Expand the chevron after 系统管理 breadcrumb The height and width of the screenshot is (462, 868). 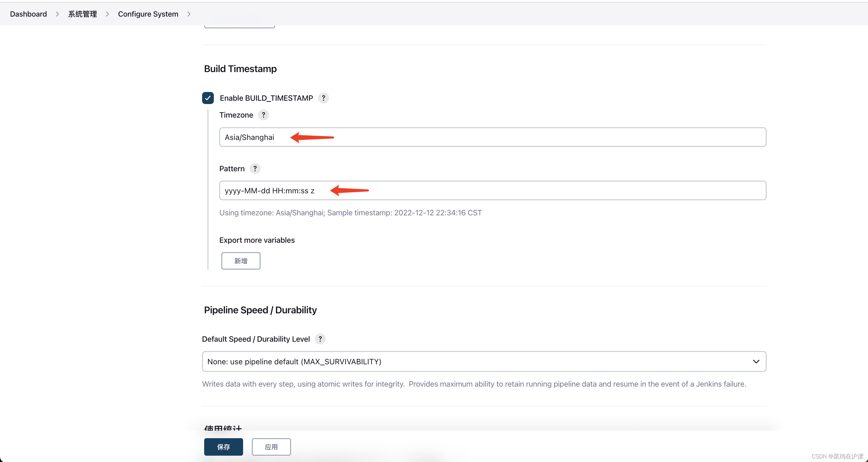click(107, 14)
